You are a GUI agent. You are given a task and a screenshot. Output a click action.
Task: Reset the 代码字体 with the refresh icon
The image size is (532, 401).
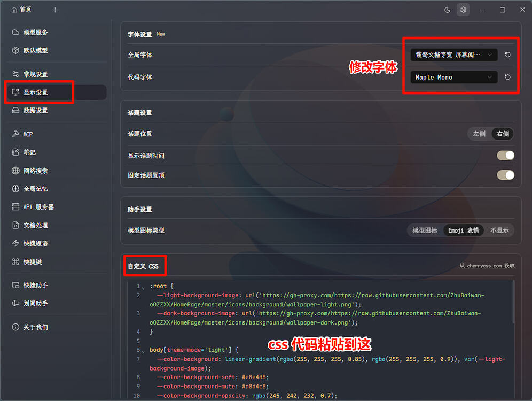click(507, 77)
